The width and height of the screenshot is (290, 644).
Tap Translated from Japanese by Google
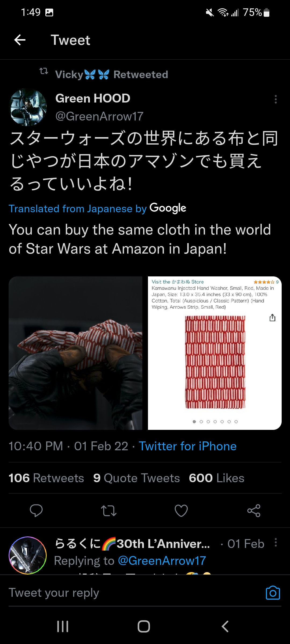point(97,208)
